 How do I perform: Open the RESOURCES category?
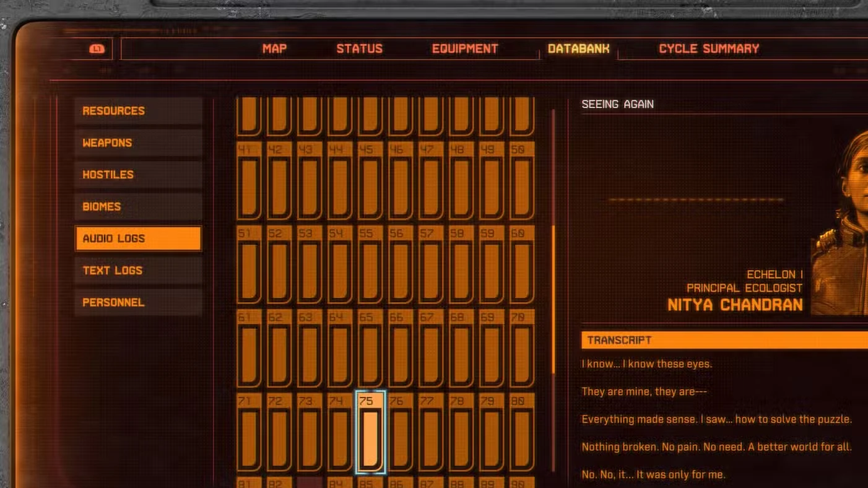(x=139, y=111)
